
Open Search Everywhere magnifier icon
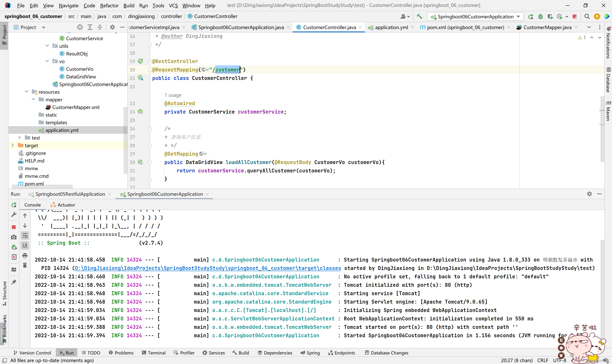(x=587, y=16)
